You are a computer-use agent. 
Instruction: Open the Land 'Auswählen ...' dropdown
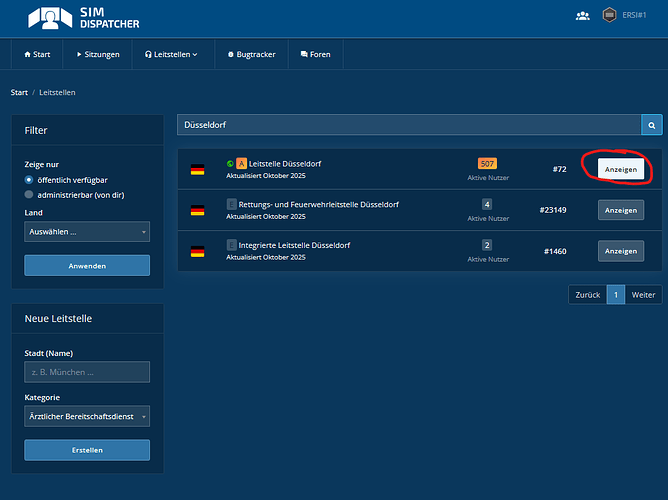87,232
